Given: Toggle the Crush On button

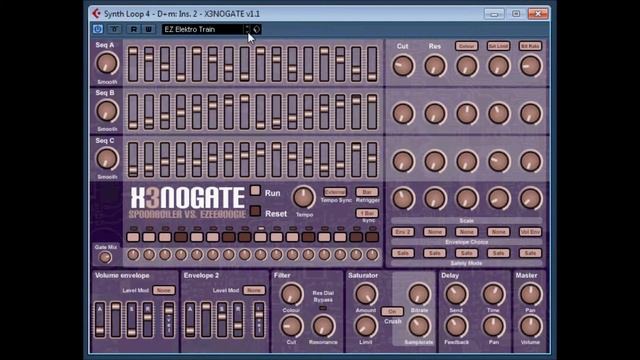Looking at the screenshot, I should coord(392,311).
